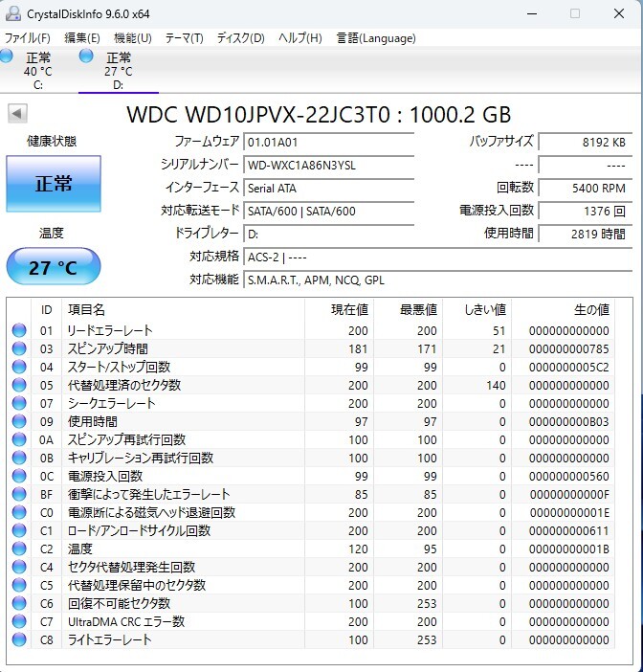This screenshot has width=643, height=672.
Task: Click the standard field ACS-2
Action: click(x=438, y=258)
